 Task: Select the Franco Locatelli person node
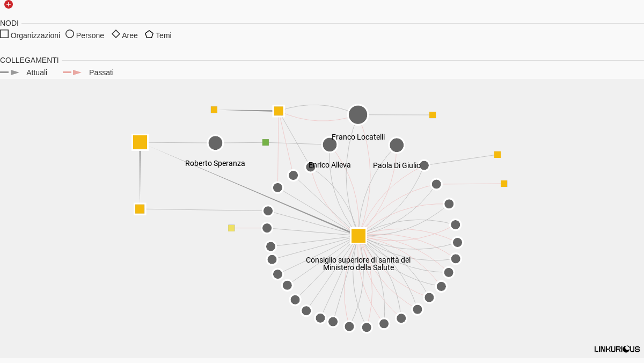[358, 115]
